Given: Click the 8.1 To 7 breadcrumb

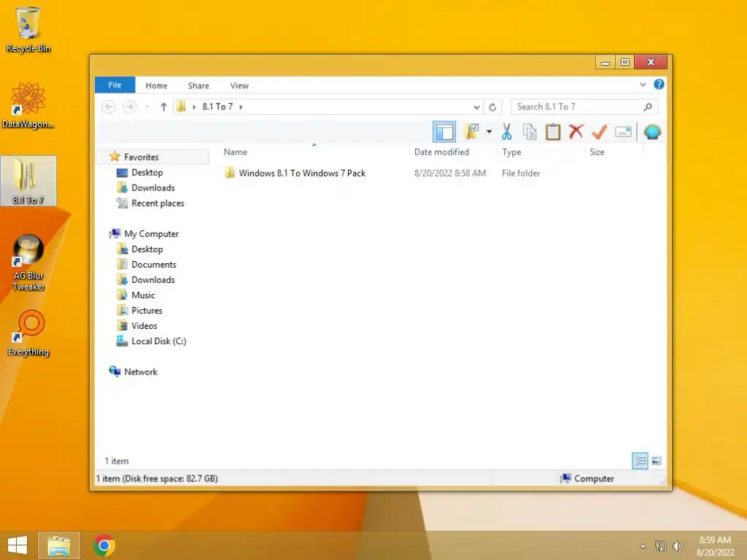Looking at the screenshot, I should coord(217,106).
